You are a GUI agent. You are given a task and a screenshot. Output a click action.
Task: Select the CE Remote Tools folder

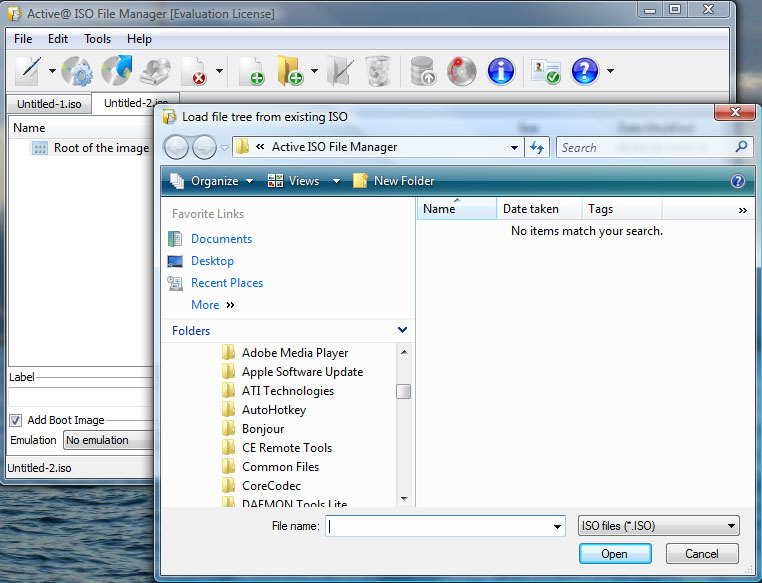[x=277, y=448]
